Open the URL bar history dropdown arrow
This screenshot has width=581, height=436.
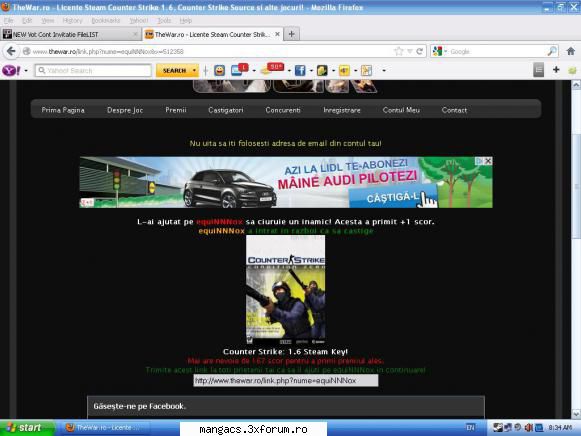[410, 51]
